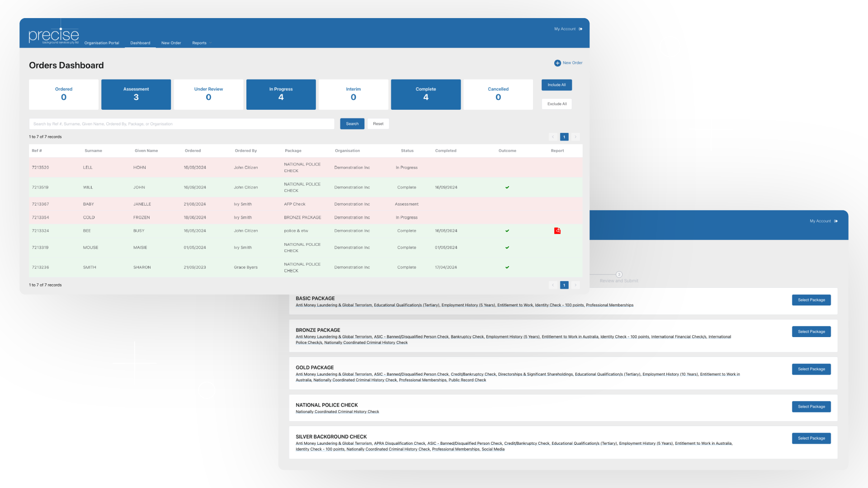Click logout icon in the second window
The image size is (868, 488).
[836, 221]
